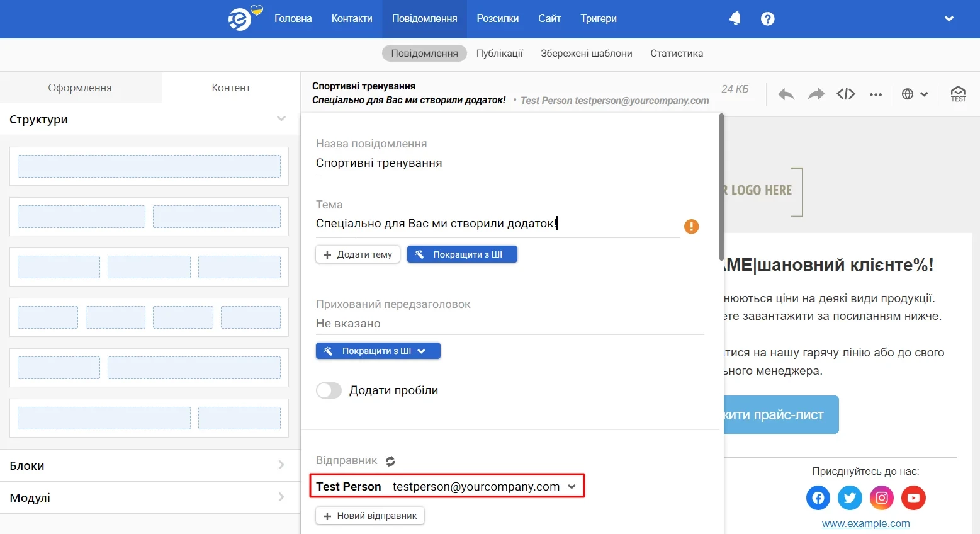The height and width of the screenshot is (534, 980).
Task: Go to Головна menu
Action: (x=293, y=19)
